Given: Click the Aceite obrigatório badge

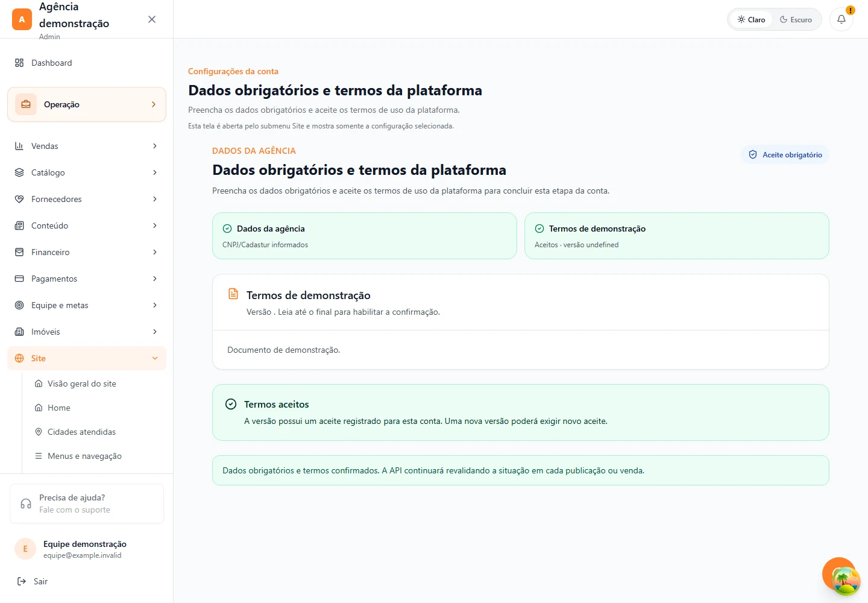Looking at the screenshot, I should click(785, 154).
